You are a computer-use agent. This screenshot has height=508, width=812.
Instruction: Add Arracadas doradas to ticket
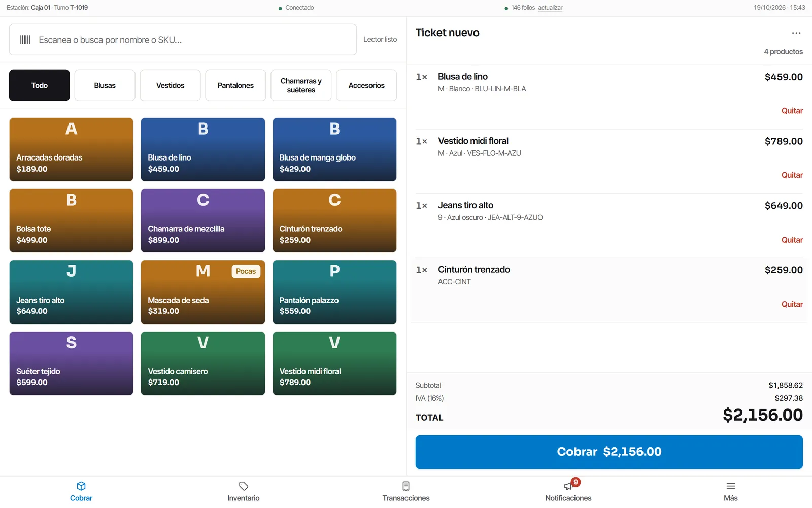(x=71, y=150)
